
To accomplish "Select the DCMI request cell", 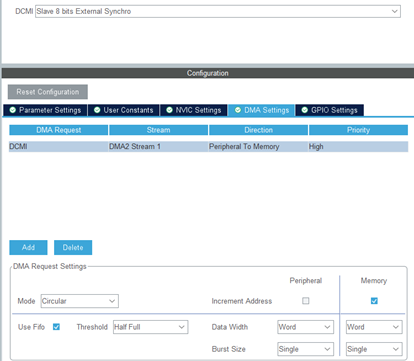I will [59, 147].
